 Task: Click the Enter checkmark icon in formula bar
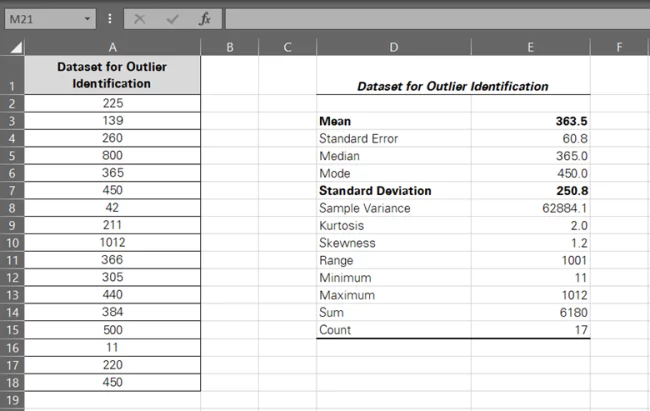(x=172, y=19)
